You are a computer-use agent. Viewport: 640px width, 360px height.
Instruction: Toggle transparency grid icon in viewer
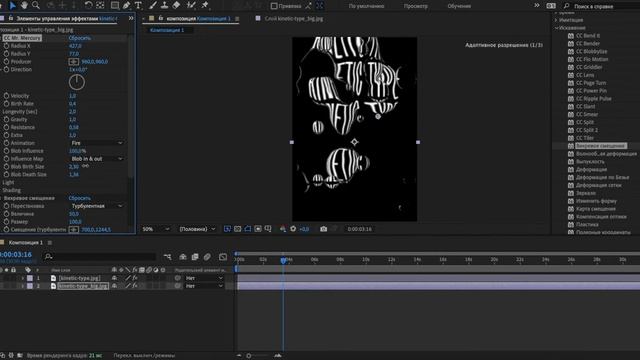coord(238,229)
